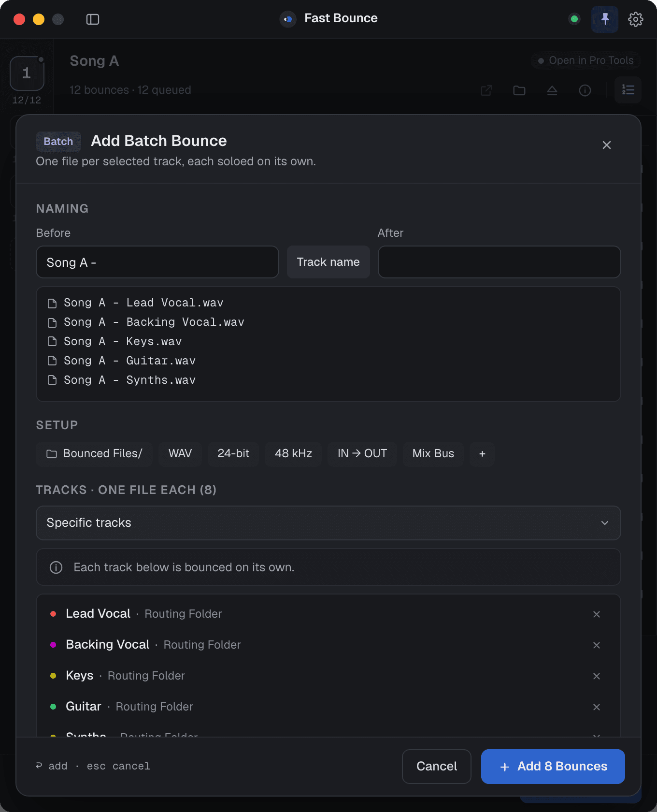Click the pin window icon
Image resolution: width=657 pixels, height=812 pixels.
pos(605,19)
